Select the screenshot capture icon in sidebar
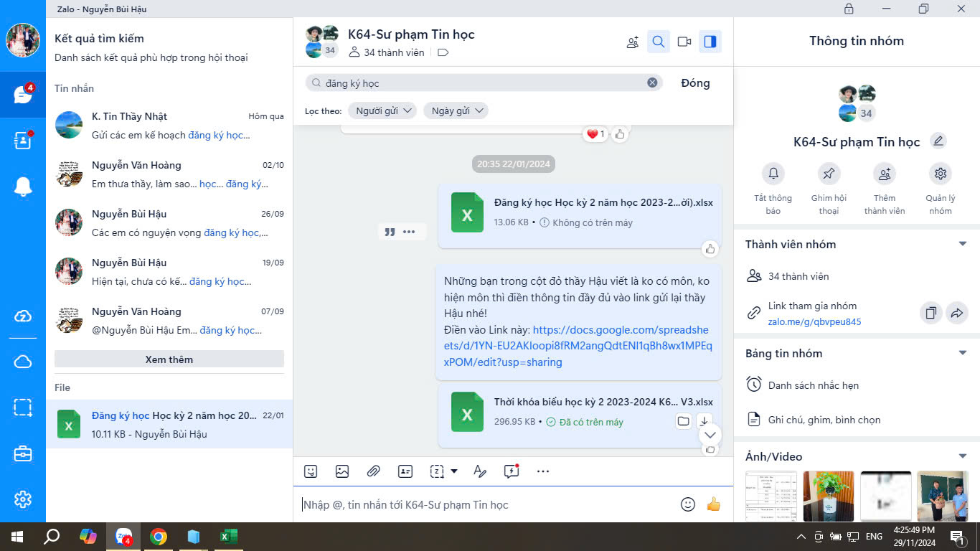 (x=23, y=408)
